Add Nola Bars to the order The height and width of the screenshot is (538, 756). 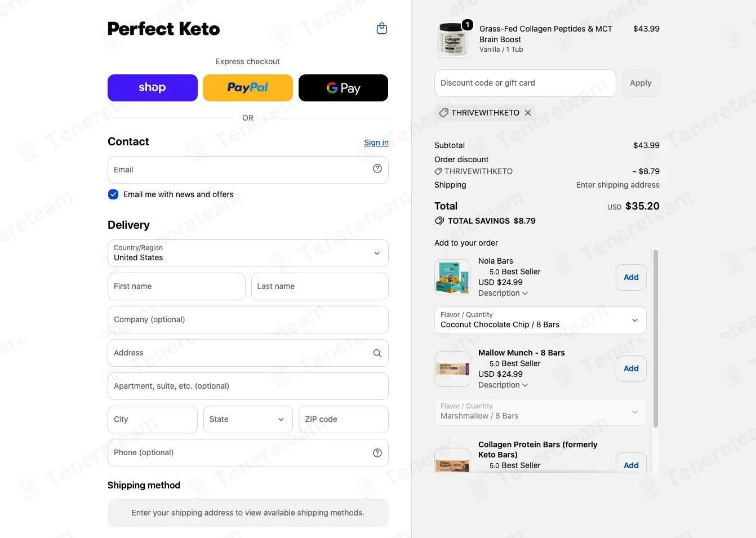(x=631, y=277)
